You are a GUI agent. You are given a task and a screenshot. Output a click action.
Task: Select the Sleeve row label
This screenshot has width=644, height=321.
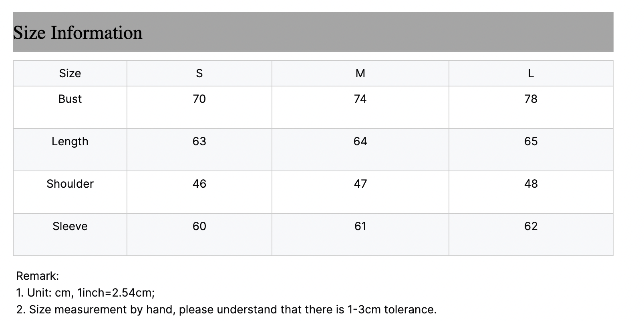click(x=70, y=226)
